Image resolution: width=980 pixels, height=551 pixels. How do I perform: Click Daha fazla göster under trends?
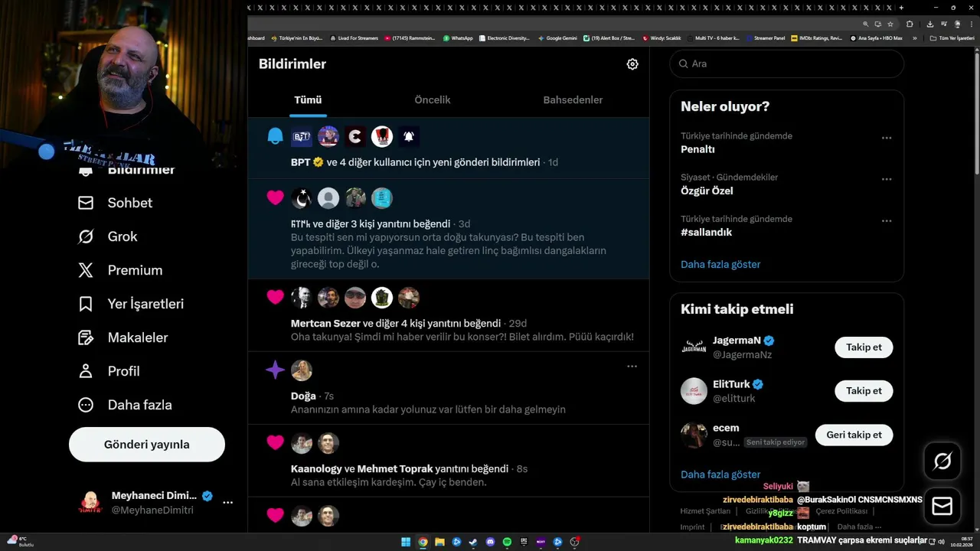coord(720,265)
